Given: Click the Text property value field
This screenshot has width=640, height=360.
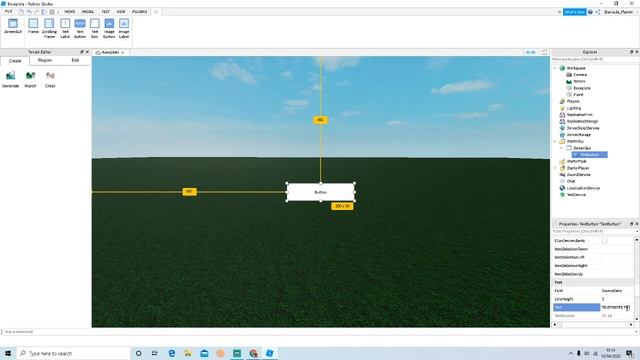Looking at the screenshot, I should click(617, 307).
